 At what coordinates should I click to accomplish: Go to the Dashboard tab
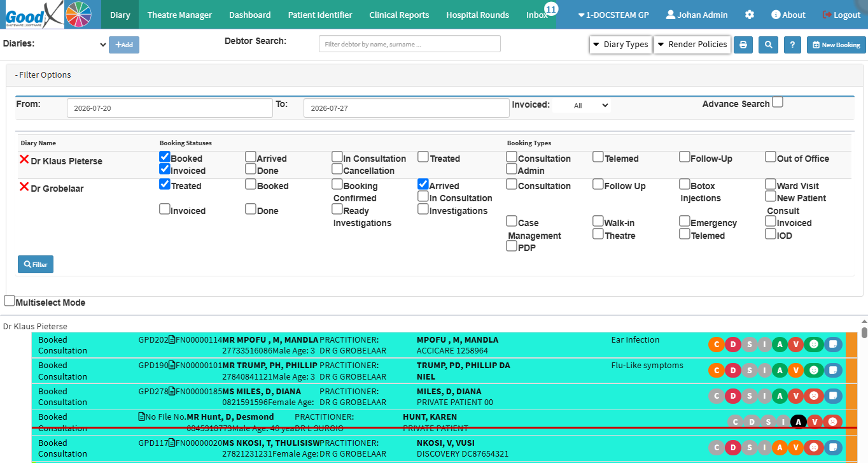[x=250, y=15]
